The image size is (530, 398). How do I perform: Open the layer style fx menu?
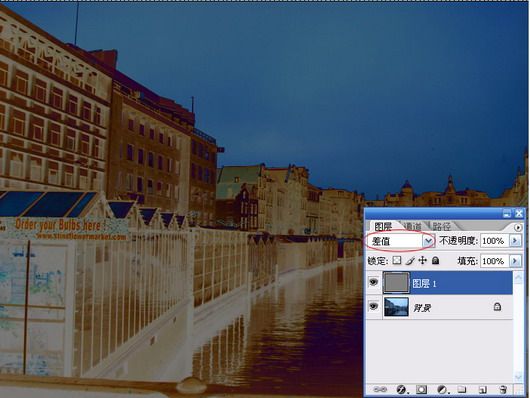[402, 390]
